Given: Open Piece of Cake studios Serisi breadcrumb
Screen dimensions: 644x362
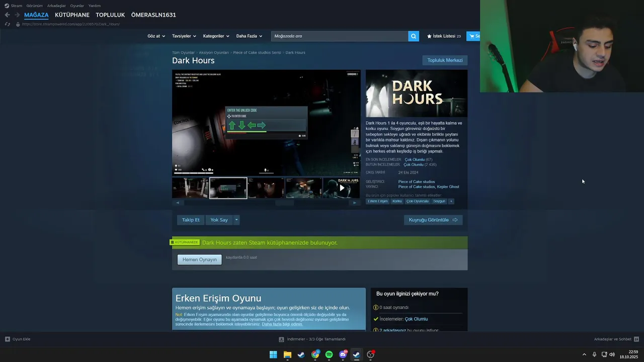Looking at the screenshot, I should click(257, 52).
